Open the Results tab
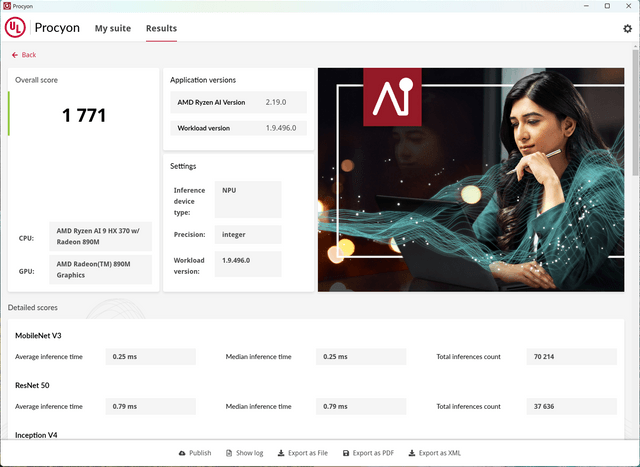Screen dimensions: 640x467 point(162,28)
